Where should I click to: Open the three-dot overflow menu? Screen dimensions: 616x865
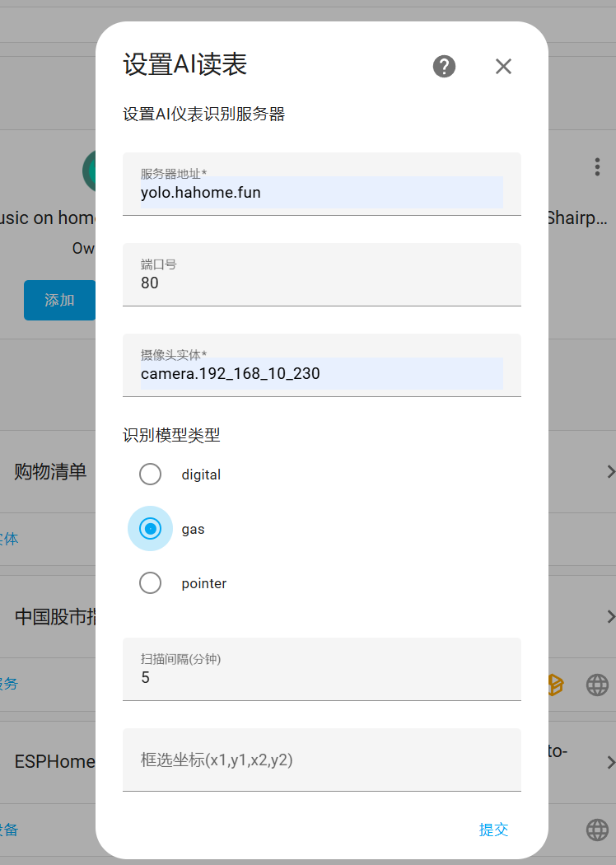pos(597,167)
